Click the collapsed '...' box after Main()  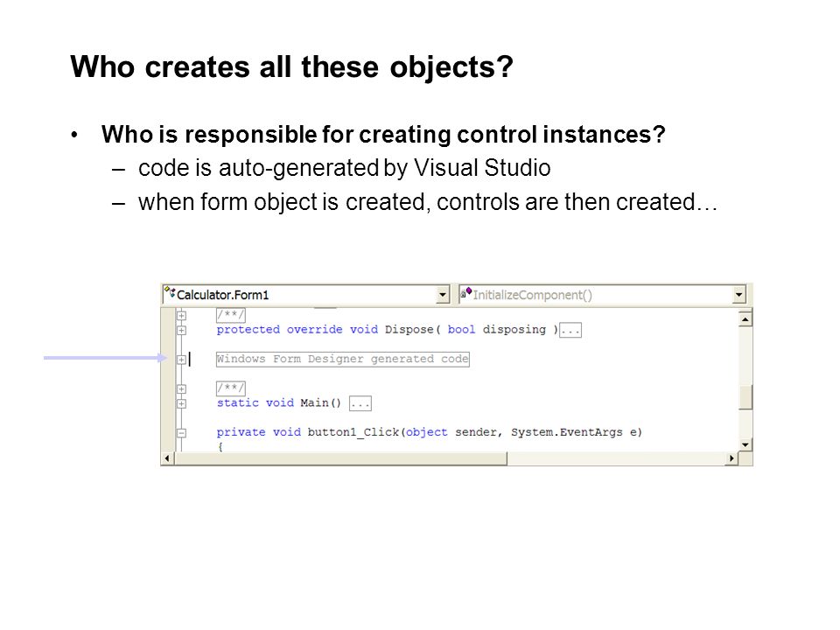point(360,403)
